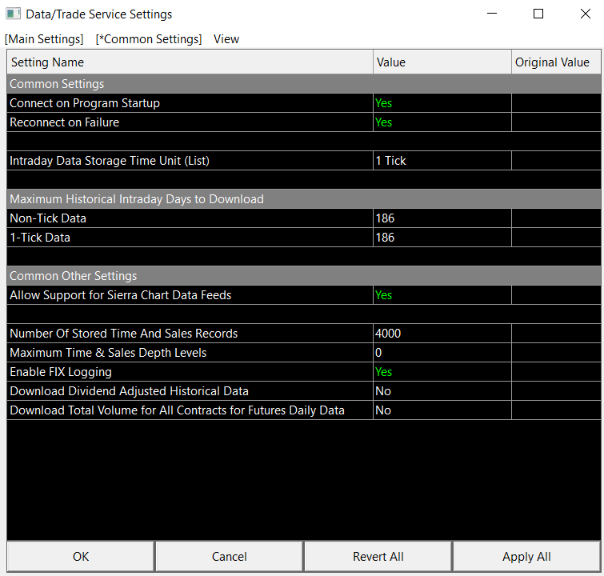This screenshot has height=576, width=604.
Task: Select Allow Support for Sierra Chart Data Feeds label
Action: 120,295
